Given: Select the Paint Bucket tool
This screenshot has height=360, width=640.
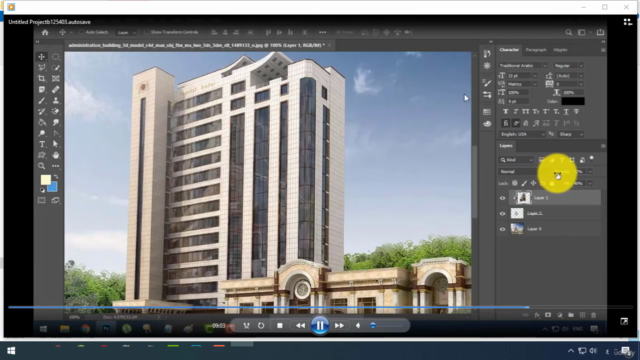Looking at the screenshot, I should (x=42, y=122).
